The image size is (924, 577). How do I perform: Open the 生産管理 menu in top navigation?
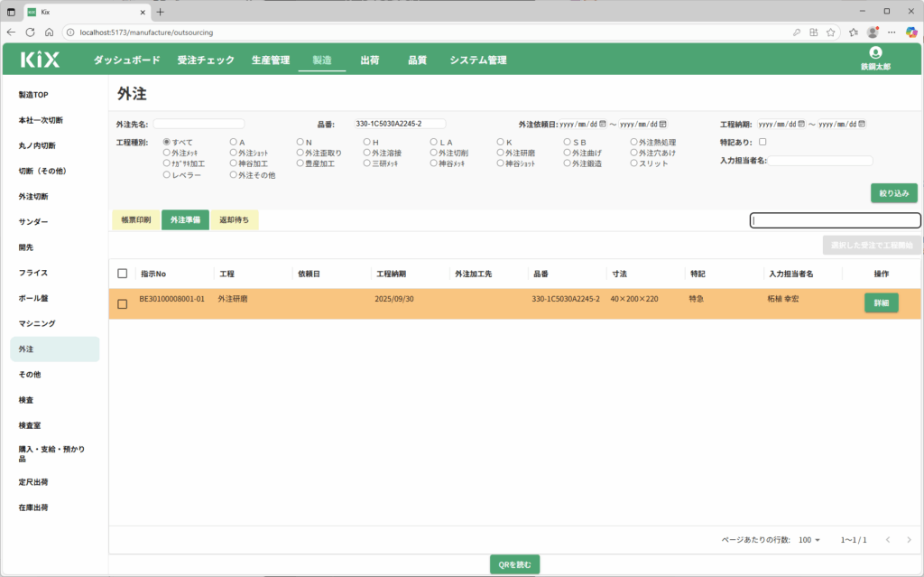coord(271,60)
